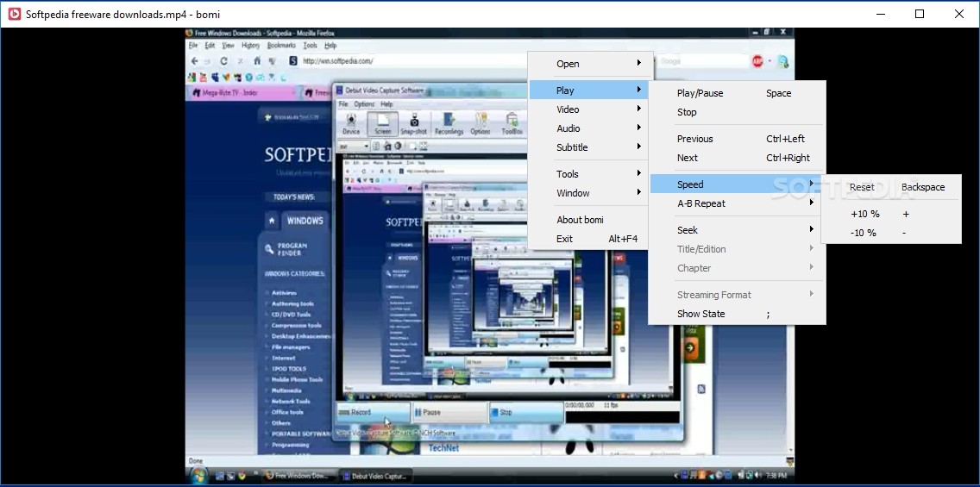Choose Exit in the context menu
The image size is (980, 487).
[590, 239]
